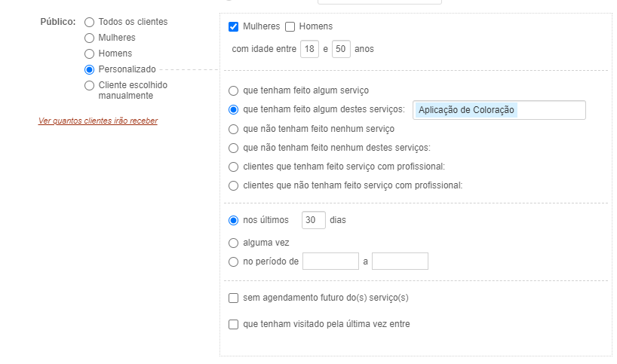The width and height of the screenshot is (617, 364).
Task: Select the alguma vez radio option
Action: click(x=233, y=243)
